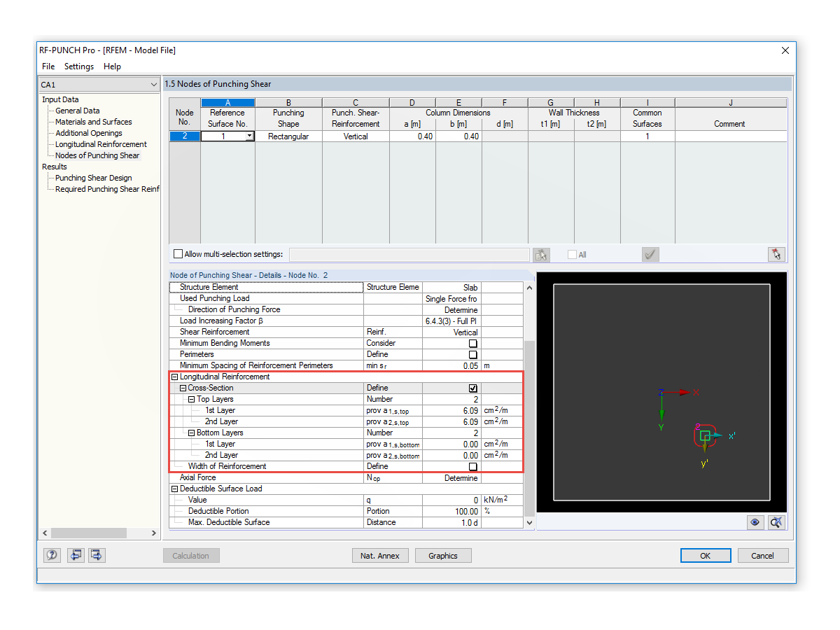The width and height of the screenshot is (840, 630).
Task: Click navigator scrollbar left arrow
Action: (45, 533)
